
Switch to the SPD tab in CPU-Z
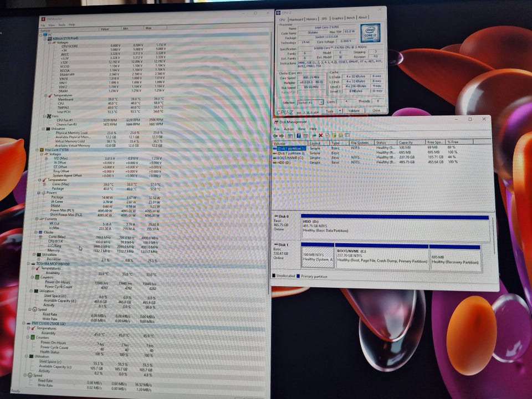click(x=324, y=19)
